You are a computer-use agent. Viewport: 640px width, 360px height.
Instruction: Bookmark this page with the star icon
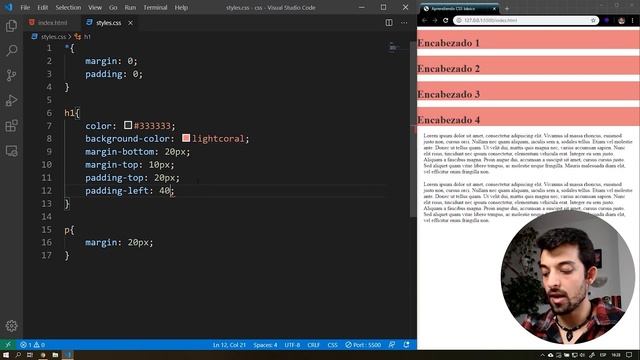(x=593, y=20)
